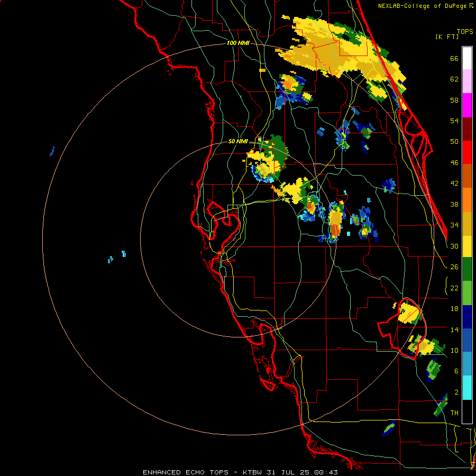Click the black TH legend swatch
This screenshot has width=476, height=476.
click(x=467, y=411)
